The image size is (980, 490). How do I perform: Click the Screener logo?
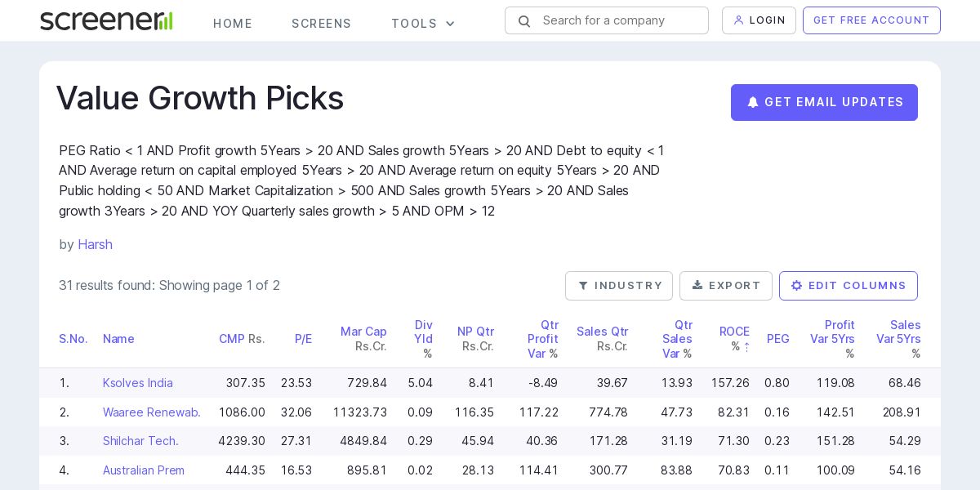click(106, 21)
